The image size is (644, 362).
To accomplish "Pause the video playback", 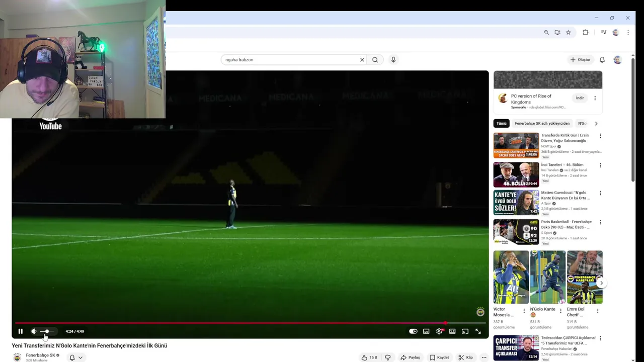I will tap(20, 331).
